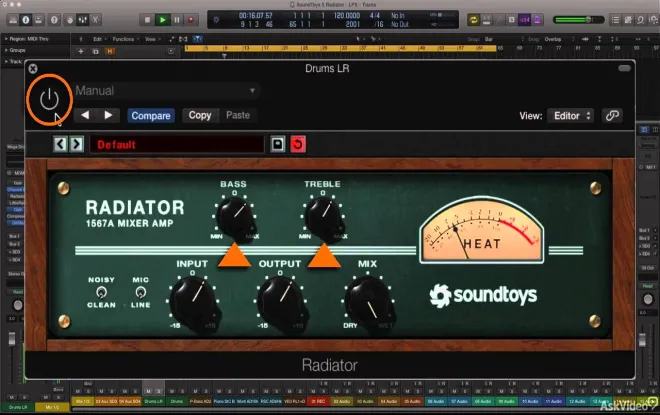This screenshot has width=660, height=415.
Task: Toggle the MIC/LINE switch
Action: (x=141, y=292)
